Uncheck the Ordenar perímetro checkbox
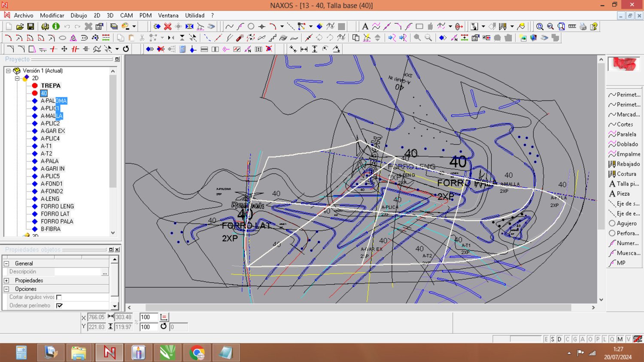The height and width of the screenshot is (362, 644). pos(59,306)
